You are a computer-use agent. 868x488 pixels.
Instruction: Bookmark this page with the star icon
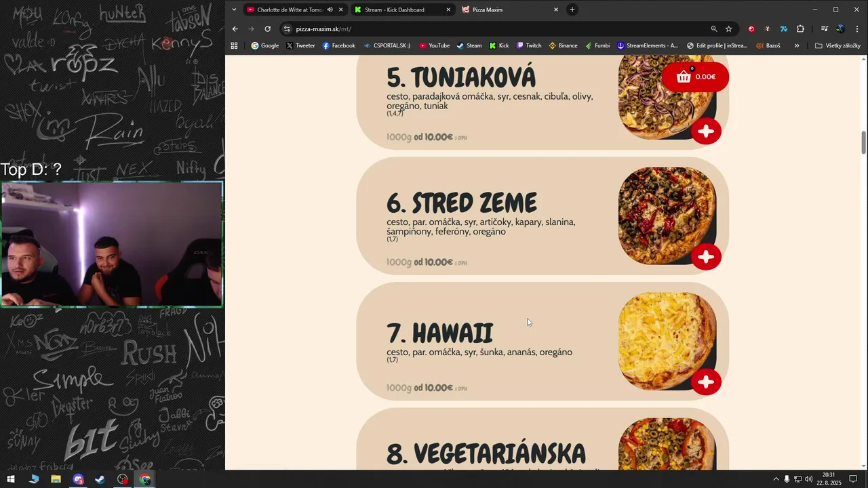[729, 28]
